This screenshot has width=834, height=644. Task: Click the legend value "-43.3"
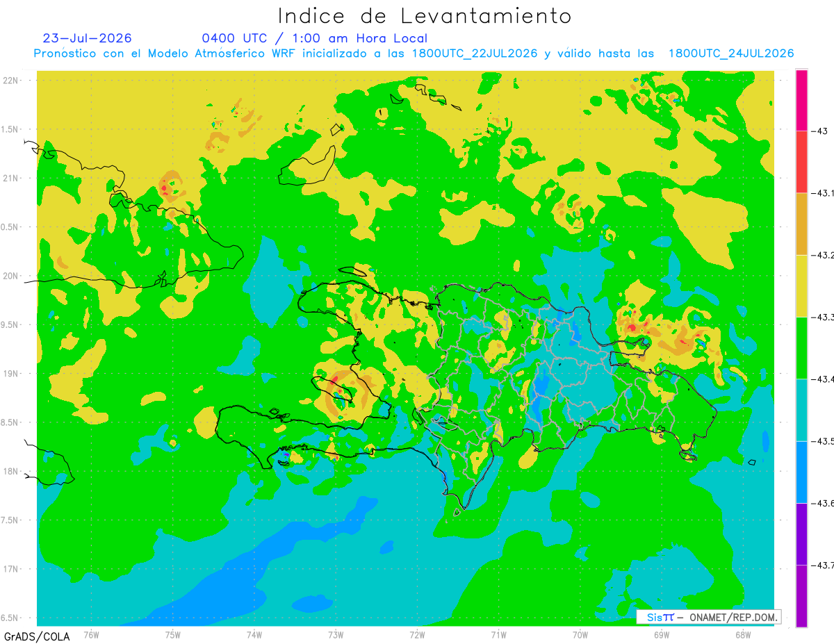click(822, 317)
